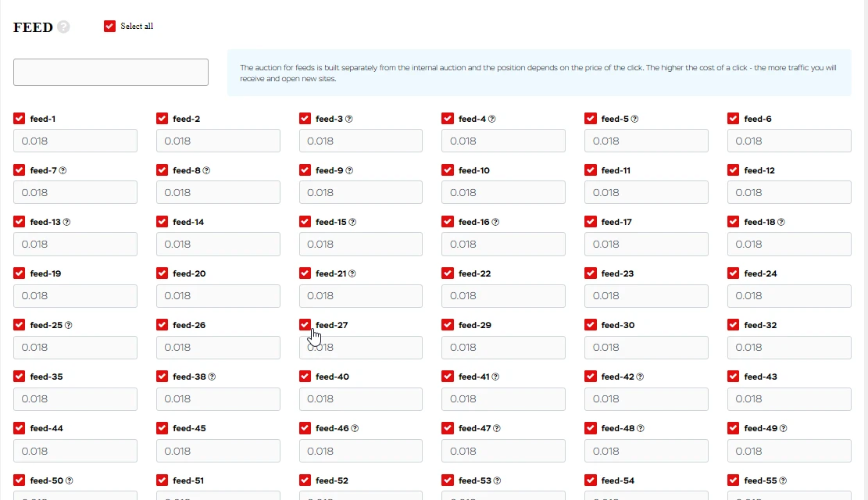Show the help tooltip for feed-7

pyautogui.click(x=63, y=170)
